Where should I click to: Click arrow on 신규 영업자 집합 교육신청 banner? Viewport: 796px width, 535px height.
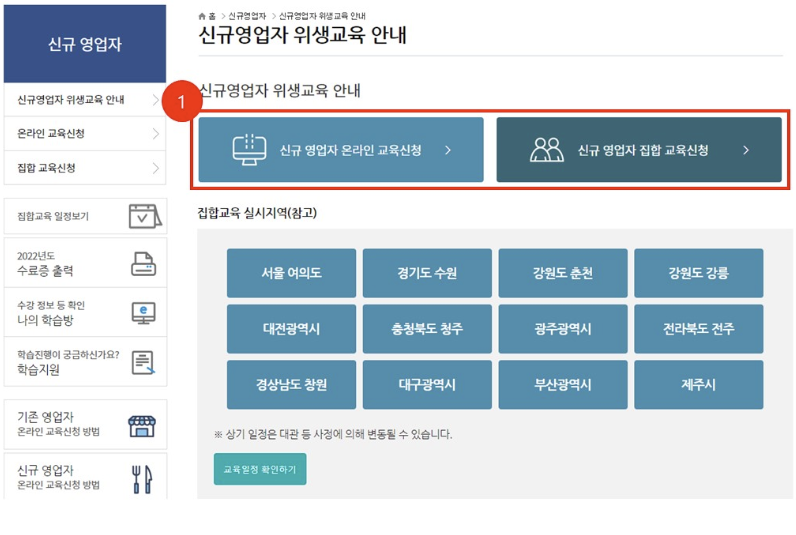click(746, 150)
